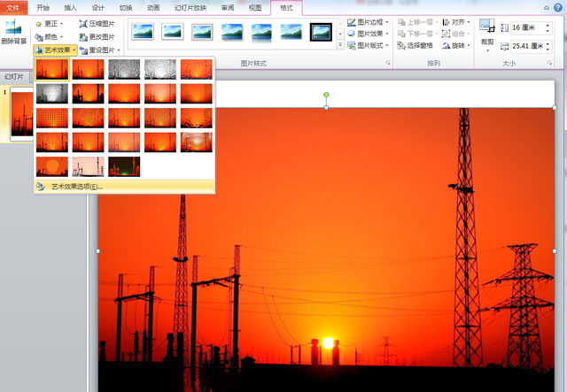567x392 pixels.
Task: Apply the dark Pencil Grayscale artistic effect
Action: (124, 69)
